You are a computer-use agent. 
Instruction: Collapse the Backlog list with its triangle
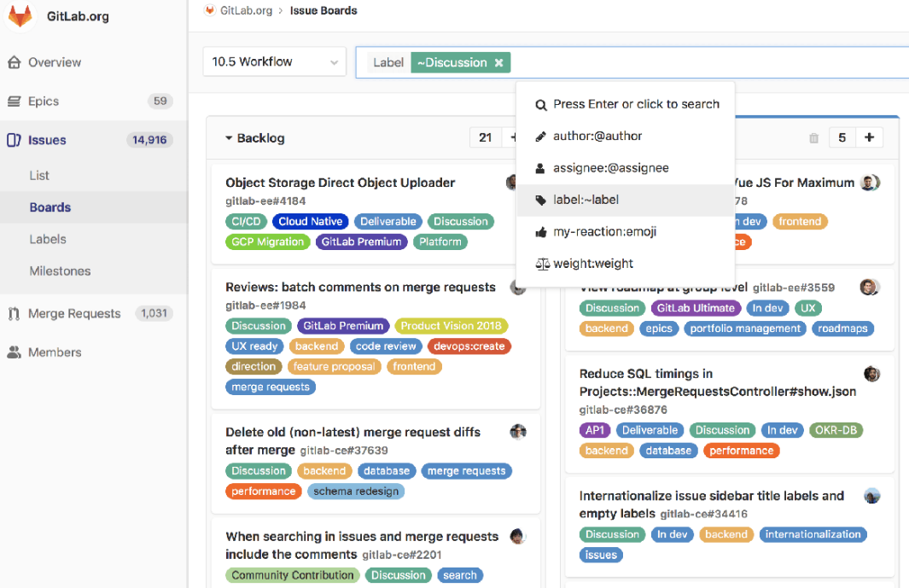pos(229,138)
